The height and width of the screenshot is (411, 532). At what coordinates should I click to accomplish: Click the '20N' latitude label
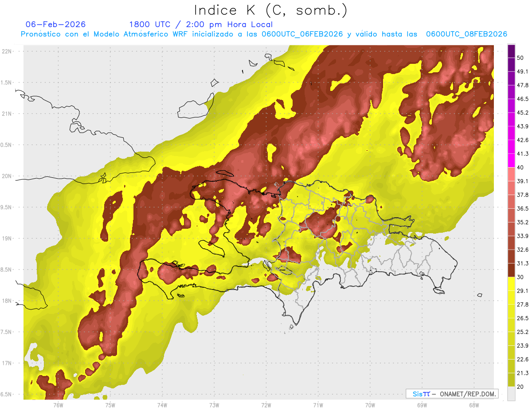(x=6, y=176)
